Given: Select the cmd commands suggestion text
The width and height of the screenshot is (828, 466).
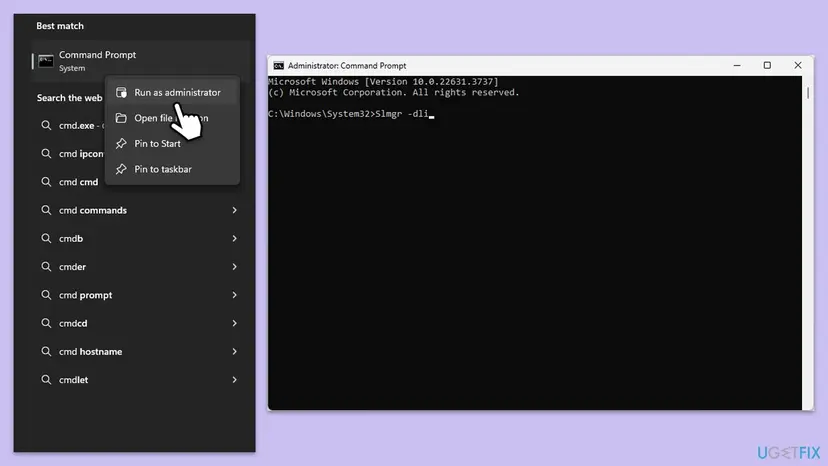Looking at the screenshot, I should tap(93, 210).
